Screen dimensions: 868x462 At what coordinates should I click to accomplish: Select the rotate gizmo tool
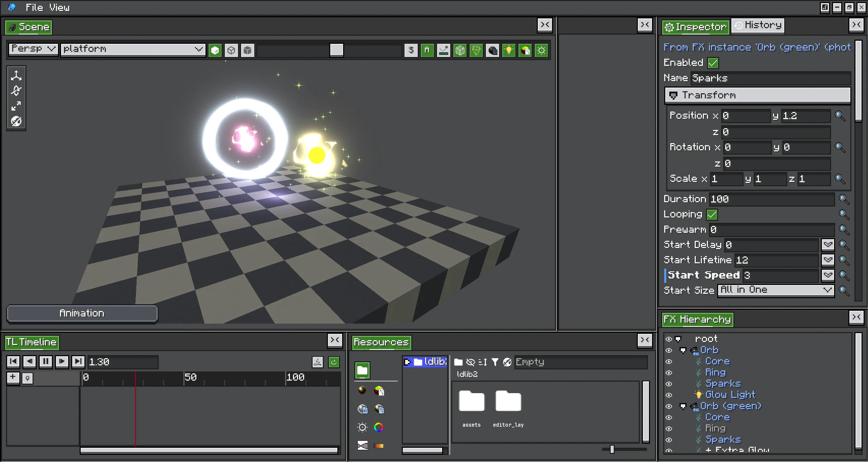pyautogui.click(x=16, y=91)
